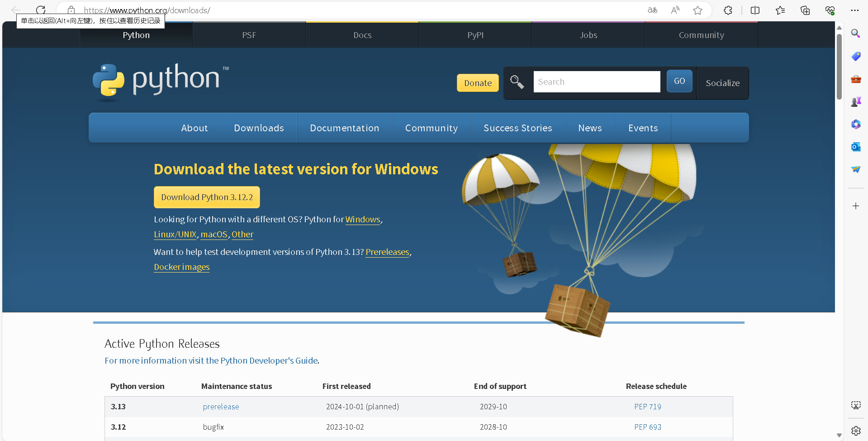Click the "Download the latest version for Windows" heading

tap(296, 169)
